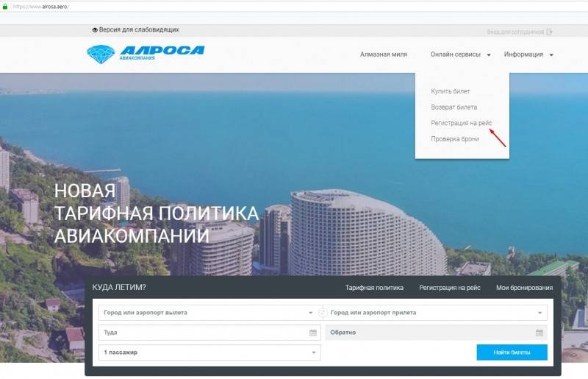Click Мои бронирования link

(524, 288)
